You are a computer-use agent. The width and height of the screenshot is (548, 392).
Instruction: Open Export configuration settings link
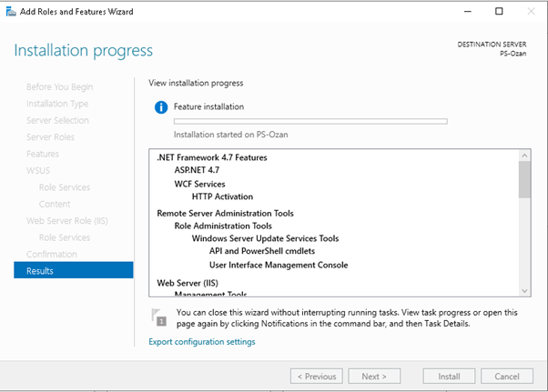point(201,342)
